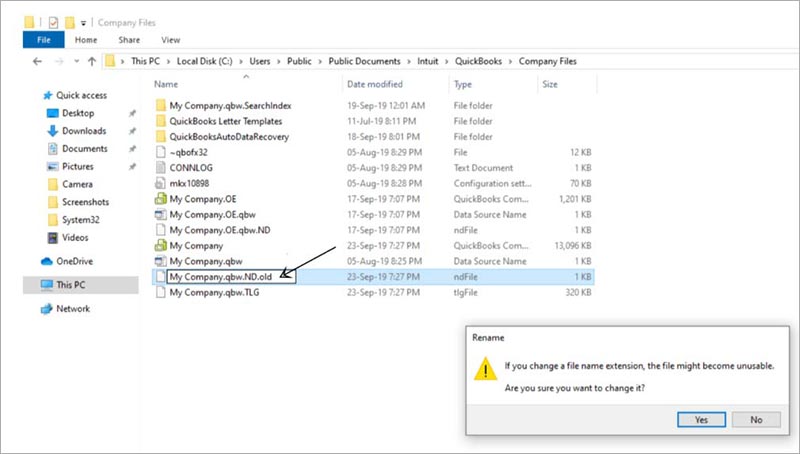The height and width of the screenshot is (454, 800).
Task: Click the mkx10898 configuration file icon
Action: [x=161, y=183]
